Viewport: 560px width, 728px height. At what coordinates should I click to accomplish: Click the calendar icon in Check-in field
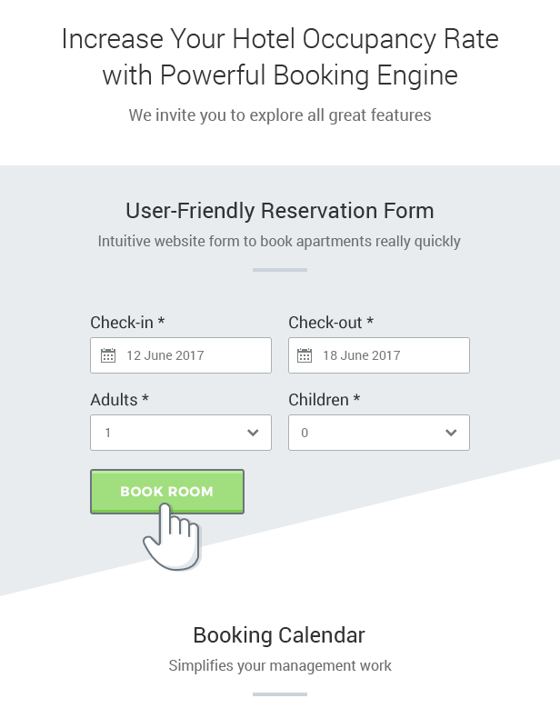point(108,355)
